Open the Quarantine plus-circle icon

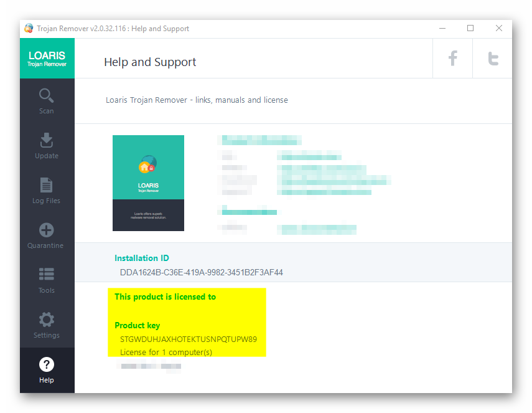(x=47, y=230)
